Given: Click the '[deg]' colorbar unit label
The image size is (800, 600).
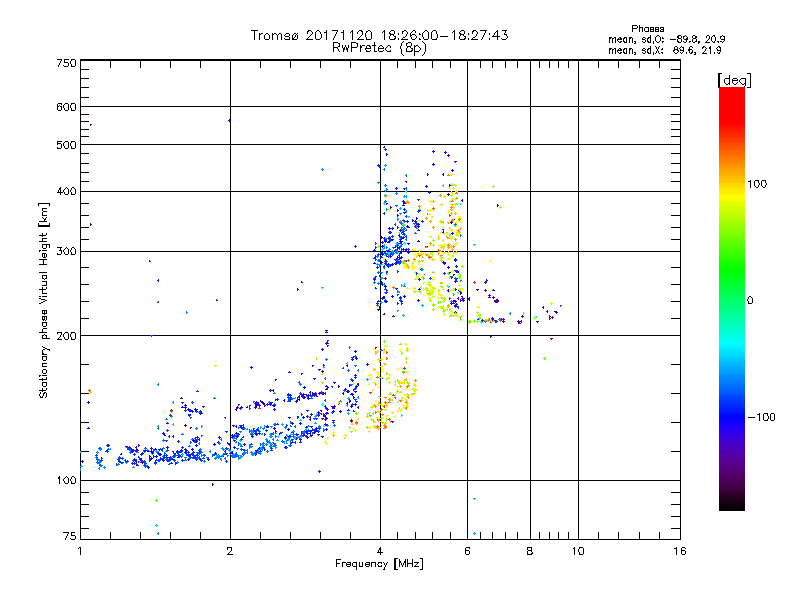Looking at the screenshot, I should coord(734,80).
